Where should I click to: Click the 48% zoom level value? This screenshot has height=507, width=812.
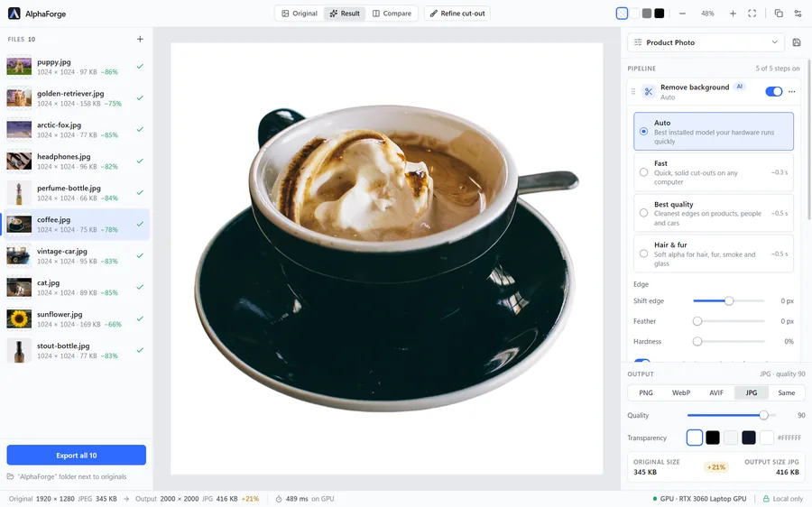(707, 14)
